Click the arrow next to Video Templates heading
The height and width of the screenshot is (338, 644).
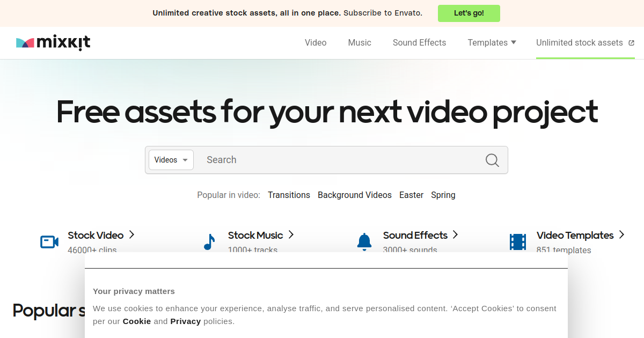[621, 235]
